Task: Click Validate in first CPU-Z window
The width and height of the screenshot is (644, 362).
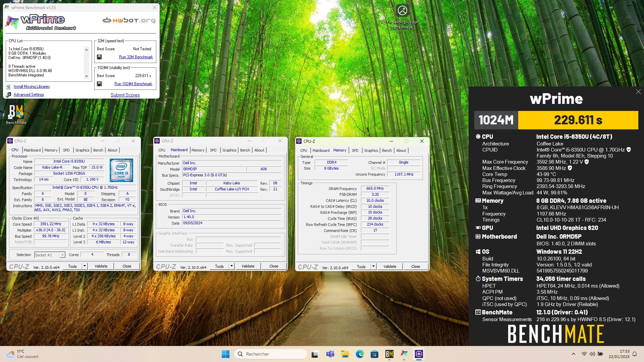Action: (x=101, y=266)
